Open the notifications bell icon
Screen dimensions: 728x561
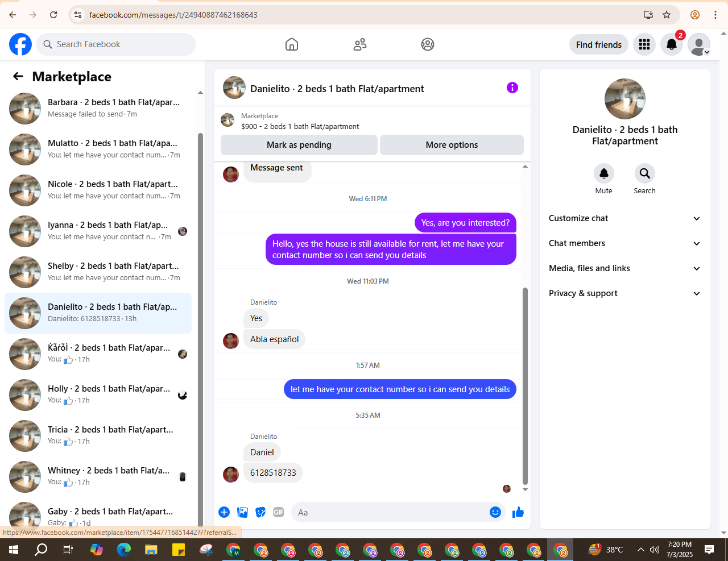(672, 44)
